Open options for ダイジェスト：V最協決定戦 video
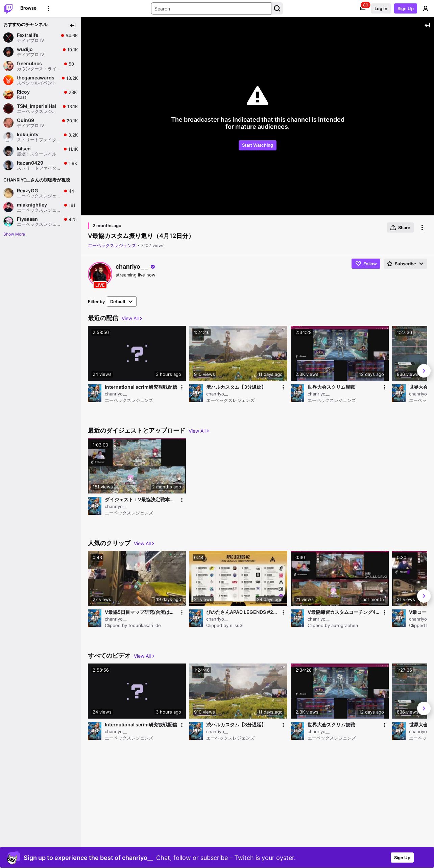434x868 pixels. [x=182, y=500]
